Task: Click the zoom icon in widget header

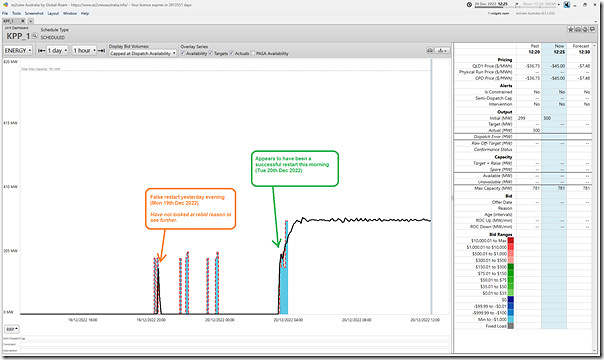Action: click(585, 29)
